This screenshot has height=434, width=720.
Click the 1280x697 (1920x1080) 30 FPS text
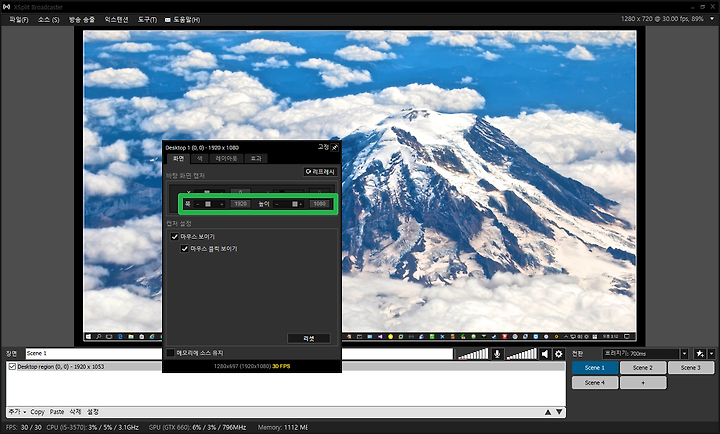pyautogui.click(x=252, y=366)
